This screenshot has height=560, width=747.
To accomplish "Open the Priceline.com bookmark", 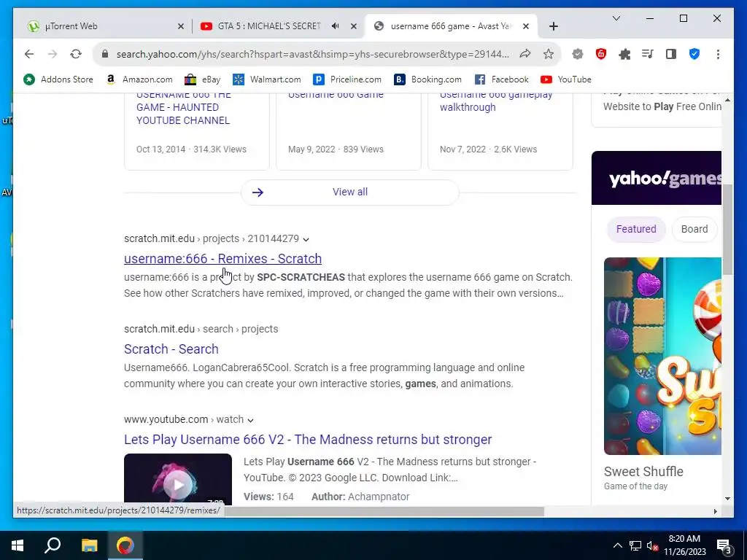I will click(x=347, y=79).
